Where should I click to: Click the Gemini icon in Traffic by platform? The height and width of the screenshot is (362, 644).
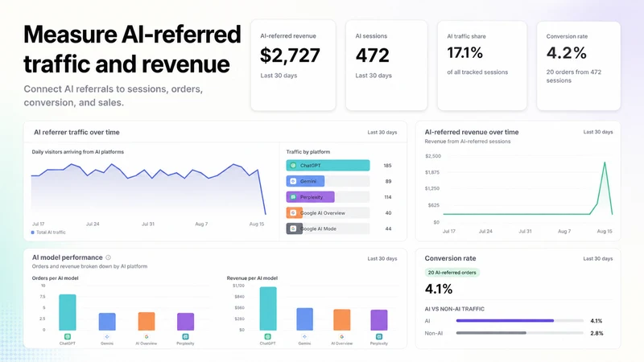[x=293, y=181]
